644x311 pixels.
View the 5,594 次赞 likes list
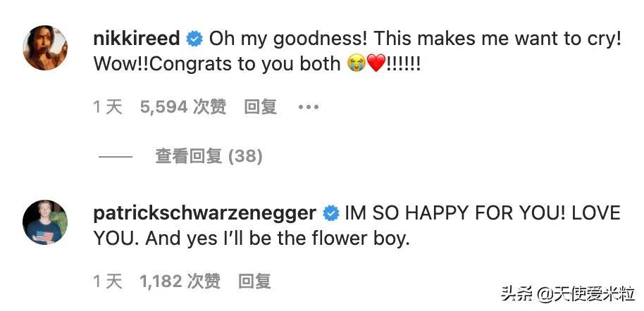pos(183,107)
